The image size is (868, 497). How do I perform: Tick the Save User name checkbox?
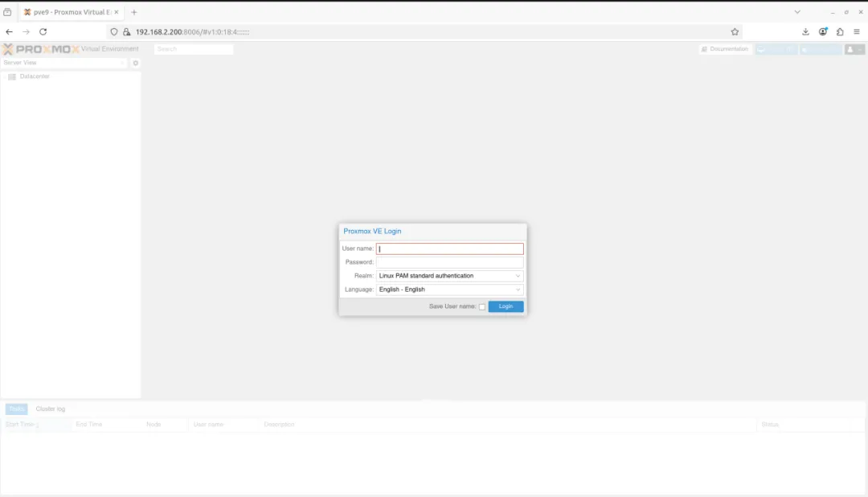(482, 306)
